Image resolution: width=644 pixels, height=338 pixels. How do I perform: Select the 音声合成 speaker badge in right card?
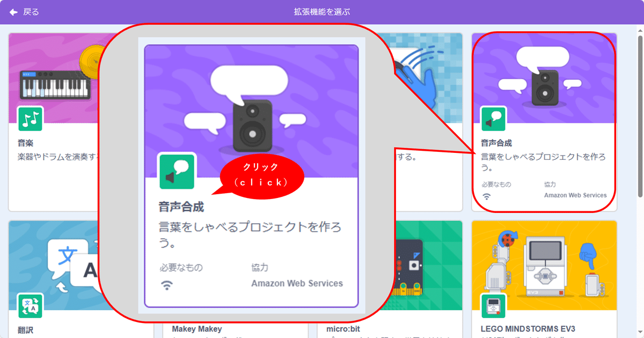coord(493,119)
